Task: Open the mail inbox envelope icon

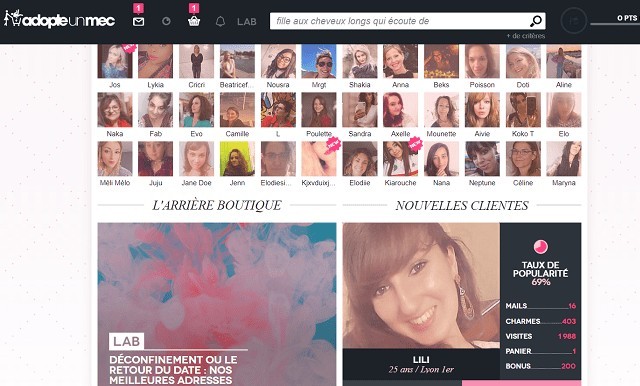Action: coord(138,22)
